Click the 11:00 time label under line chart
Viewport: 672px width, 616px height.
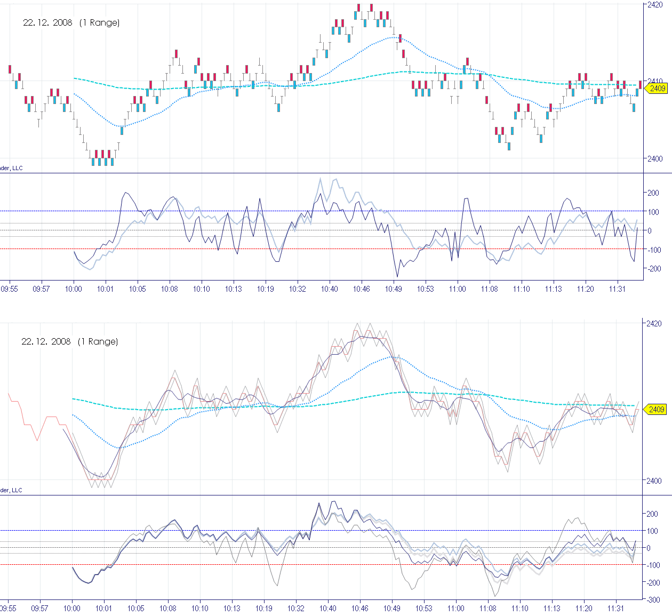coord(455,609)
